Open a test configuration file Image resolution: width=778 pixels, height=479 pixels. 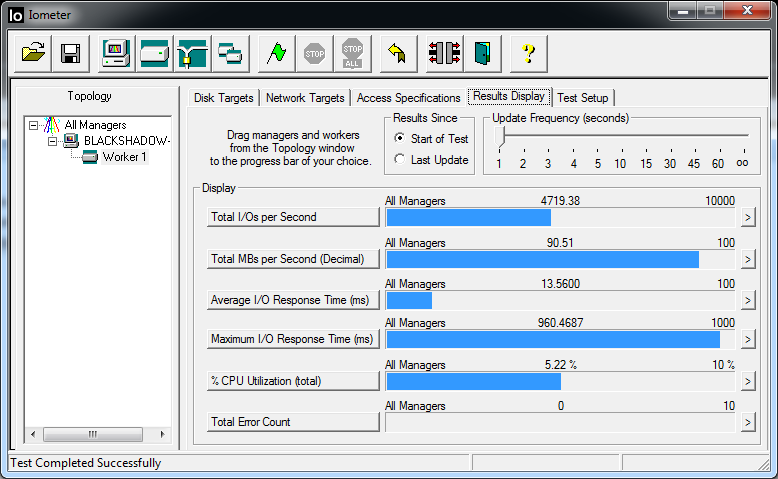coord(33,53)
